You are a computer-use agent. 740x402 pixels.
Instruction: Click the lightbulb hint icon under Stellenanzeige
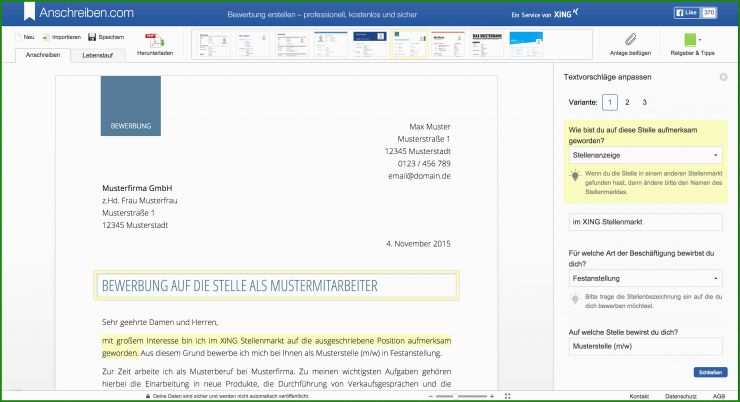(x=575, y=176)
